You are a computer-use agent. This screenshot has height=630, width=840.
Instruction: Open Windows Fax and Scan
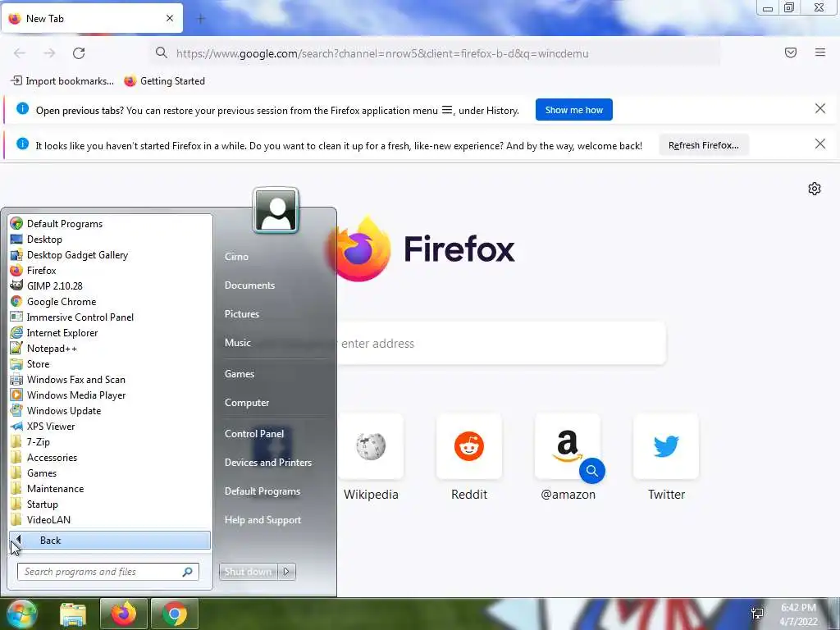tap(110, 379)
